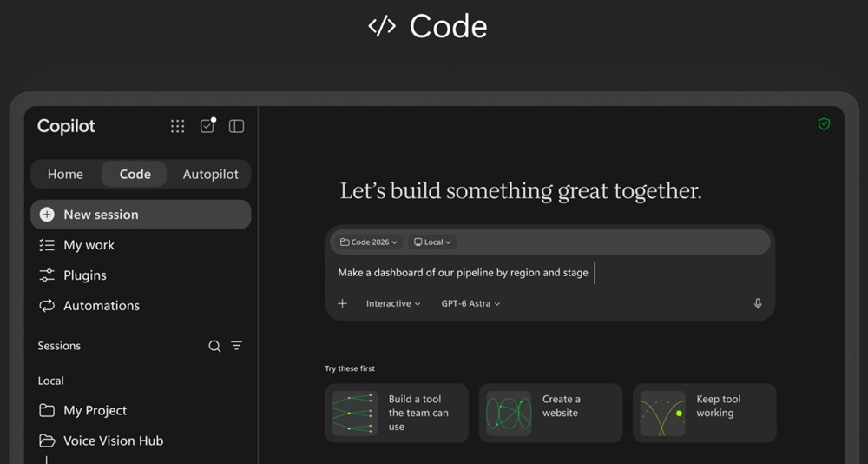Open the My Project folder
Viewport: 868px width, 464px height.
click(x=141, y=411)
